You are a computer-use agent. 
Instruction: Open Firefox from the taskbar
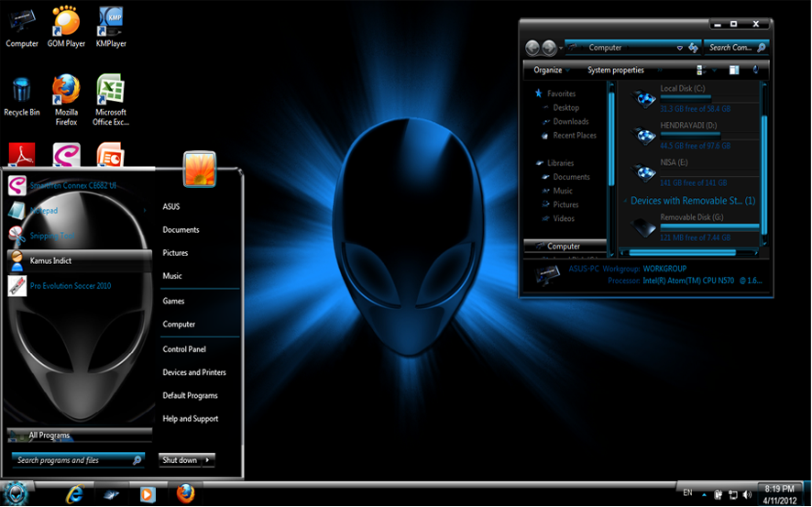pyautogui.click(x=185, y=493)
